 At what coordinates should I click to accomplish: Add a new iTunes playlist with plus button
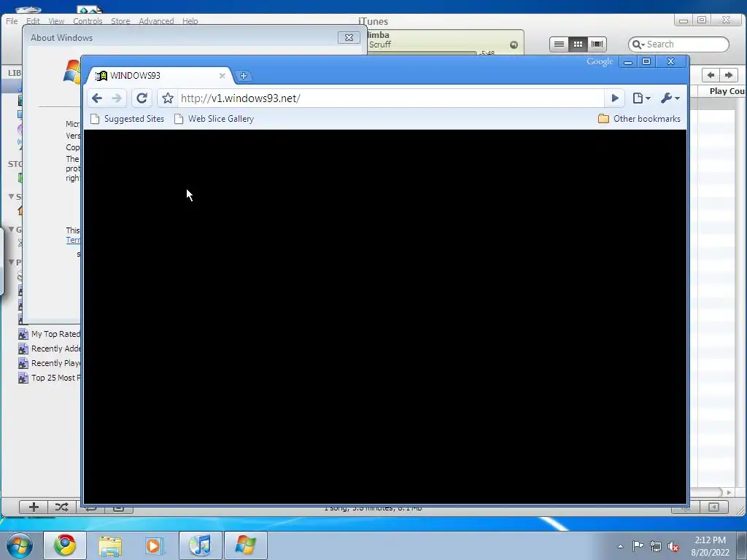34,507
